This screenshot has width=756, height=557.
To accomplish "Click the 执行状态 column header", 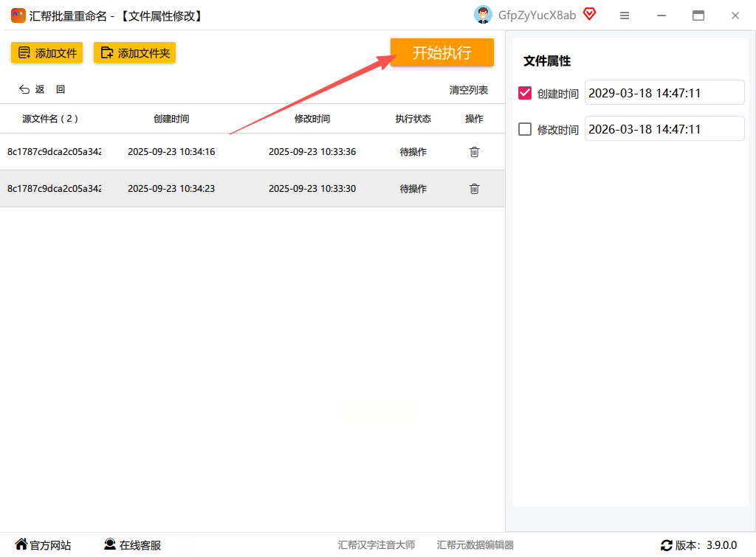I will pyautogui.click(x=413, y=119).
